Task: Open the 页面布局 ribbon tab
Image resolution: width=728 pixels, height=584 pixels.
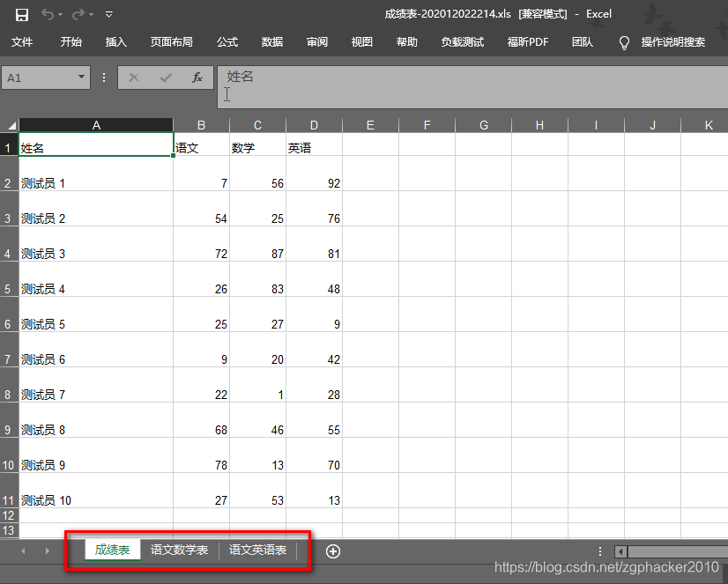Action: click(171, 42)
